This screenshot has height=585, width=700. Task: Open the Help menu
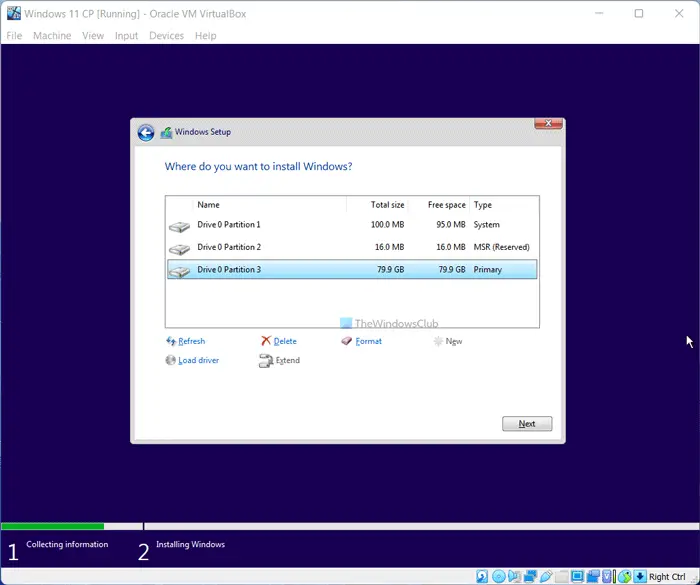[205, 36]
